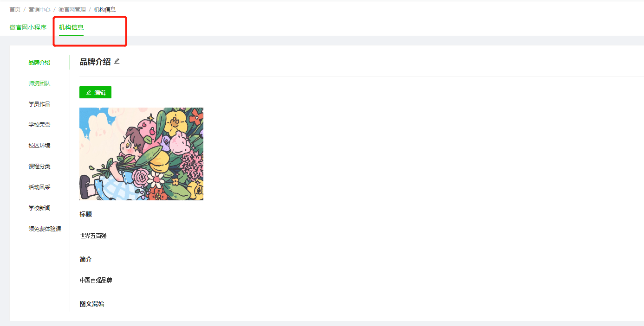Click the pencil icon beside 品牌介绍 heading
The width and height of the screenshot is (644, 326).
click(117, 61)
